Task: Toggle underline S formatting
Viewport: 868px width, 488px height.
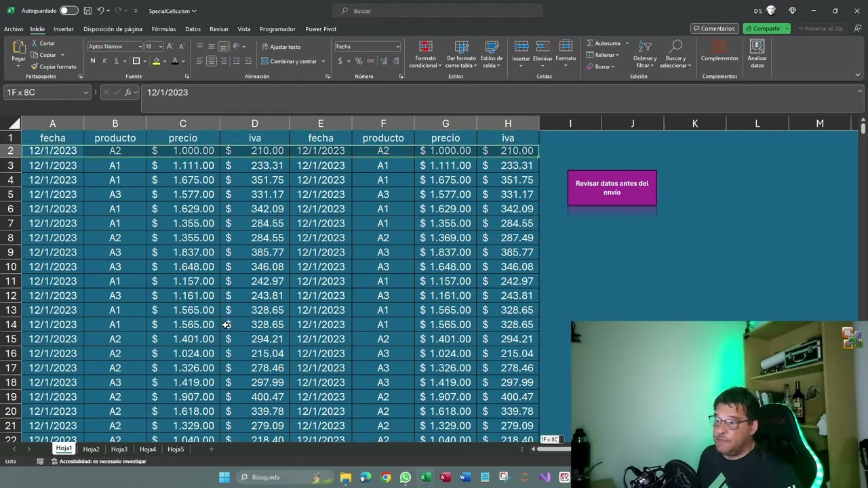Action: [x=116, y=61]
